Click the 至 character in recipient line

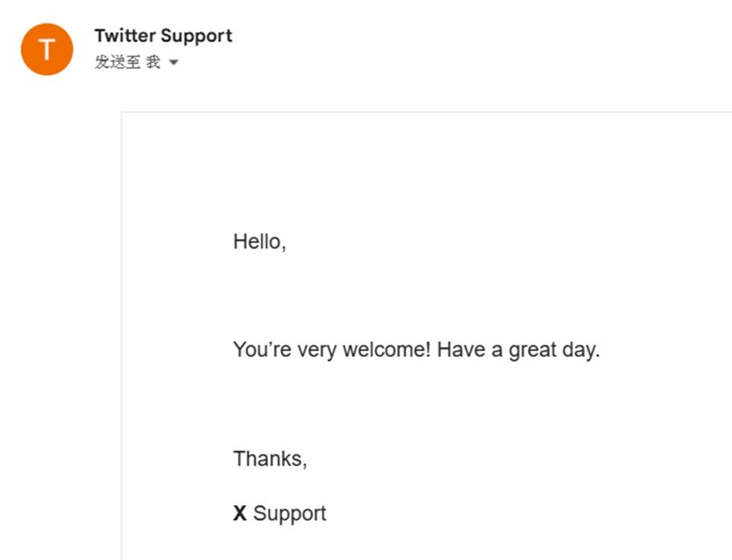coord(133,62)
